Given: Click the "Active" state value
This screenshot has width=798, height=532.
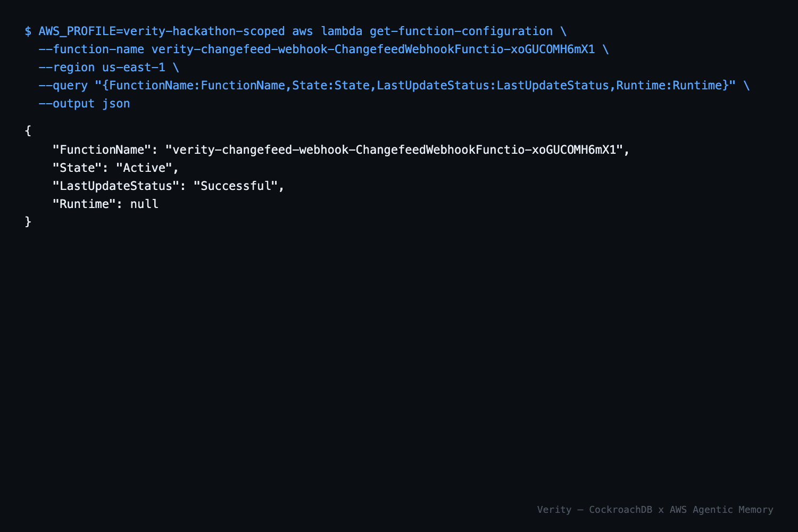Looking at the screenshot, I should (x=144, y=168).
